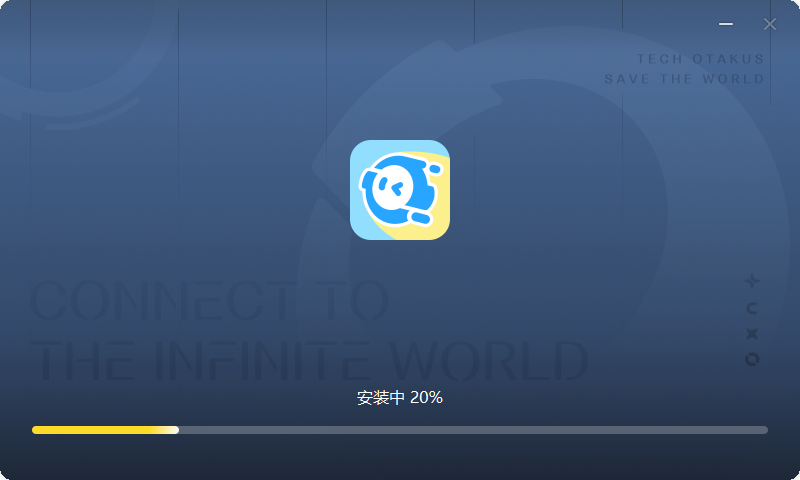
Task: Close the installer window
Action: [x=769, y=24]
